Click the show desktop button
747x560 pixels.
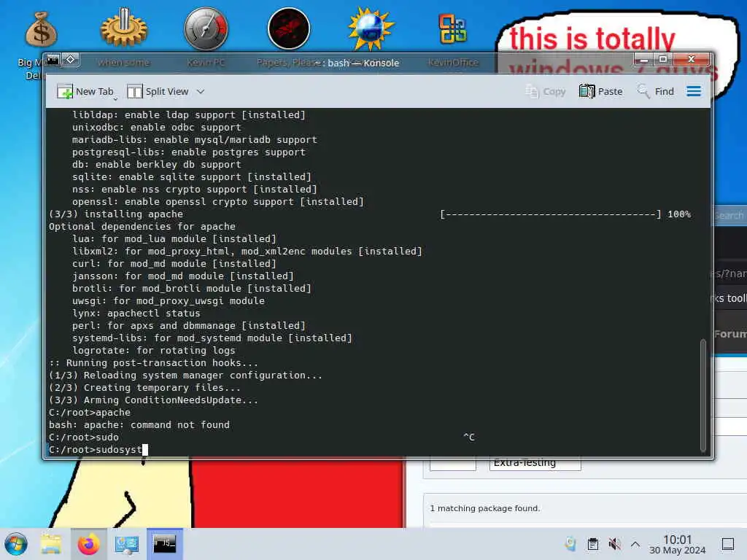click(728, 544)
